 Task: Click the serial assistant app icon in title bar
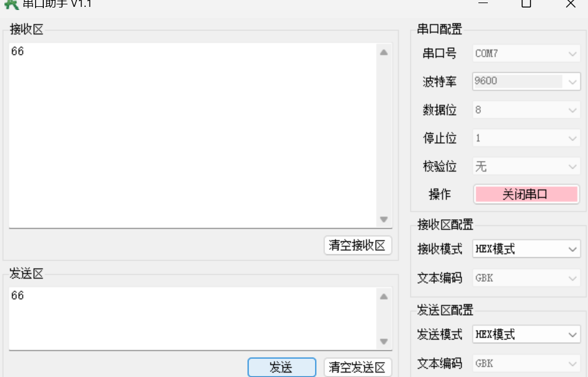[x=11, y=4]
